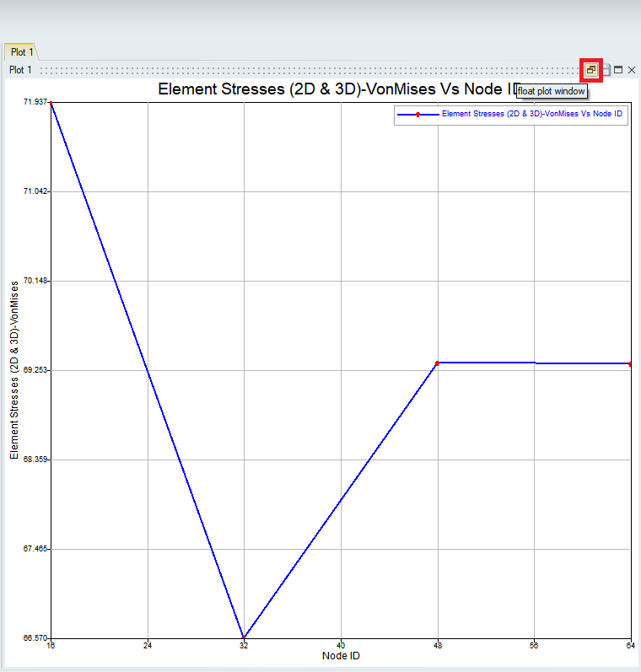Close the Plot 1 panel
This screenshot has width=641, height=672.
tap(631, 70)
